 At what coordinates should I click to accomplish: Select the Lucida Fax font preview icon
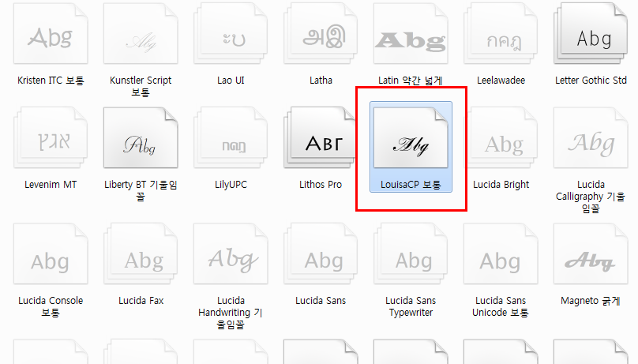(141, 253)
